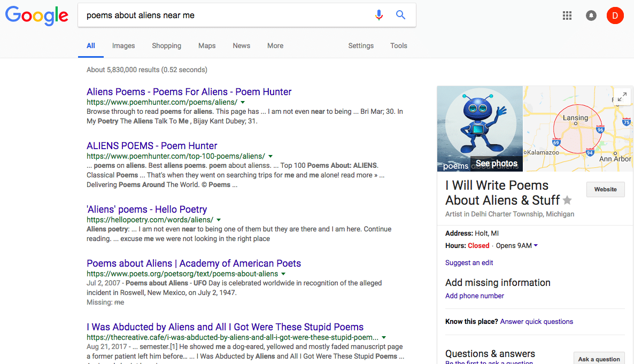634x364 pixels.
Task: Expand the arrow beside poets.org URL
Action: (x=283, y=274)
